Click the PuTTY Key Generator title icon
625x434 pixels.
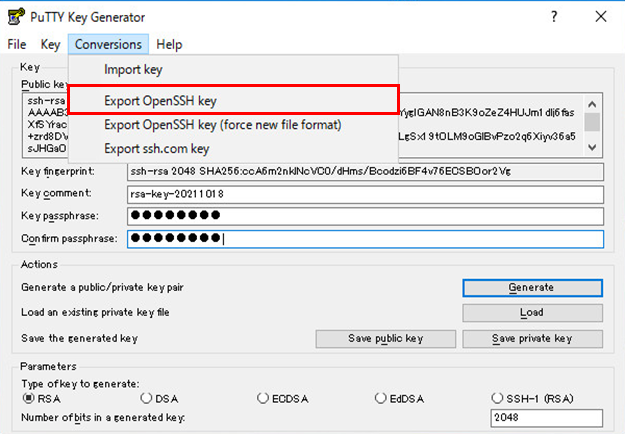16,17
